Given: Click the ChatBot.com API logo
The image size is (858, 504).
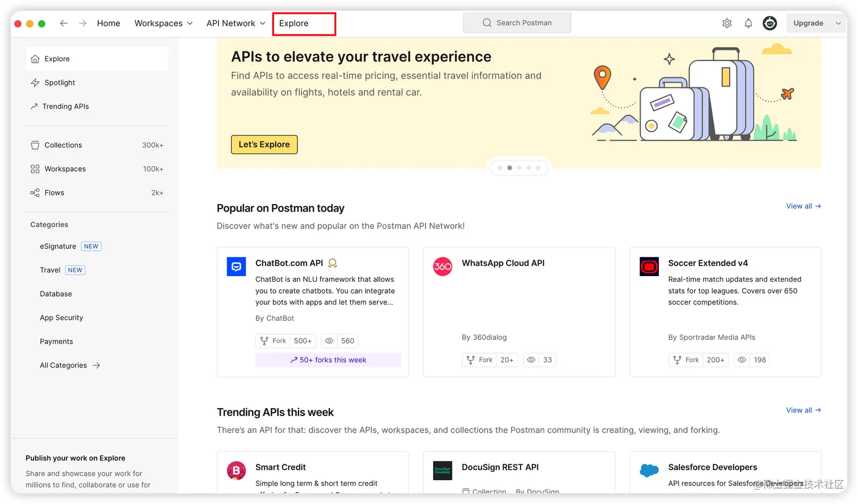Looking at the screenshot, I should point(236,266).
